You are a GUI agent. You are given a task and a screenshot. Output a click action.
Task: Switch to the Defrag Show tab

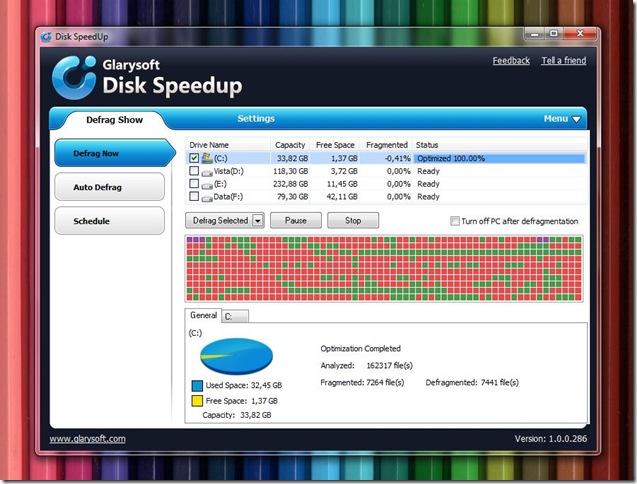point(115,120)
